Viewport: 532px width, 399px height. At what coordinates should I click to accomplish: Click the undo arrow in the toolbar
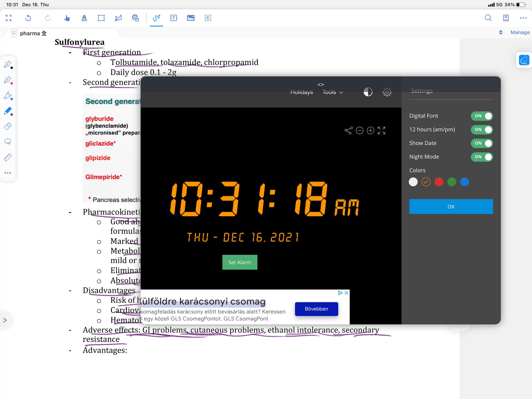28,18
